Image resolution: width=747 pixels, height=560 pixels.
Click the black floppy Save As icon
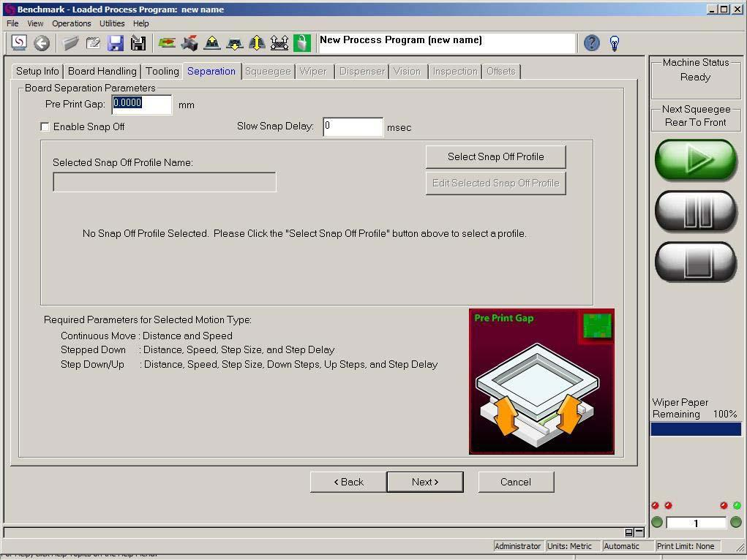click(138, 43)
